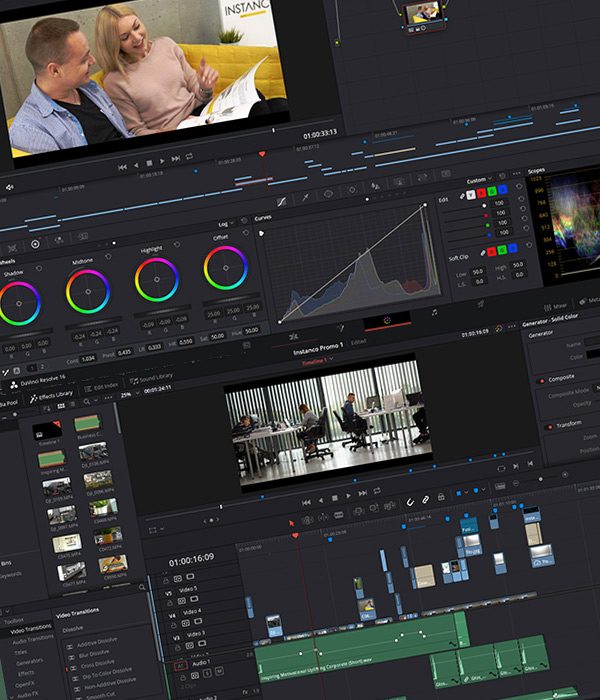Open the Curves palette icon on Color page
This screenshot has height=700, width=600.
tap(281, 202)
